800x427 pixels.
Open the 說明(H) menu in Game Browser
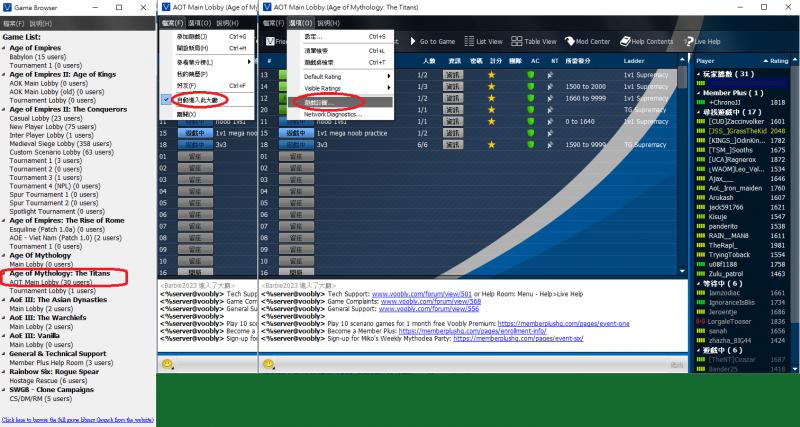41,23
